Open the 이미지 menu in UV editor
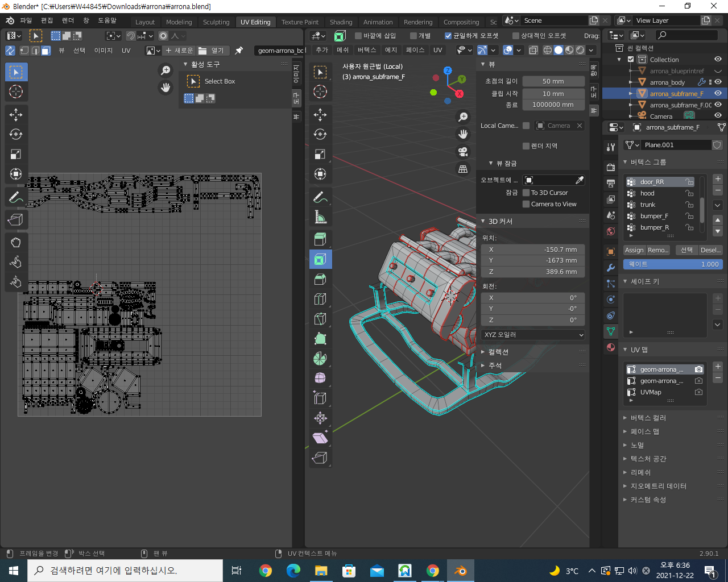 (x=104, y=51)
